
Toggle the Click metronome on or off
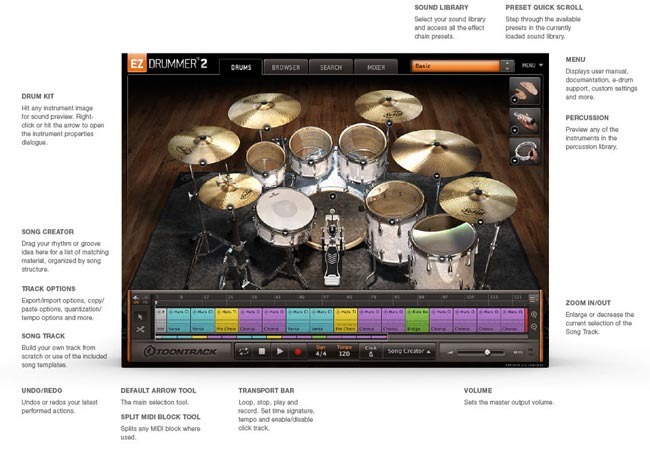(371, 351)
